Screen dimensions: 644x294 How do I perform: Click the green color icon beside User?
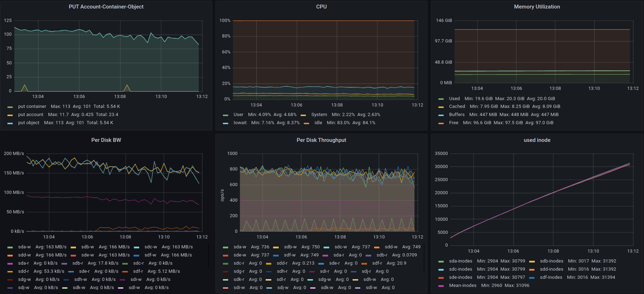click(225, 115)
